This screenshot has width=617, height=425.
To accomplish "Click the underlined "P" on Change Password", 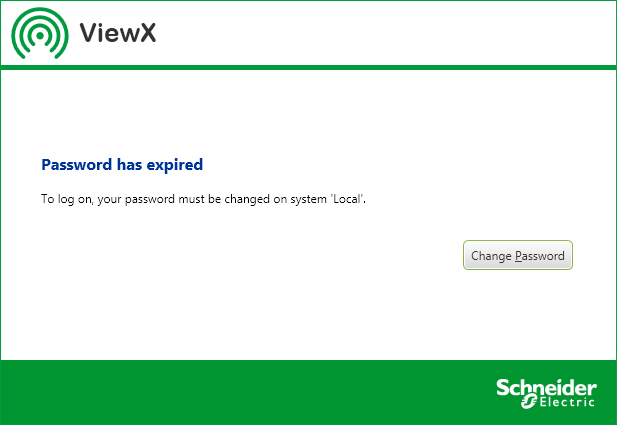I will [518, 256].
